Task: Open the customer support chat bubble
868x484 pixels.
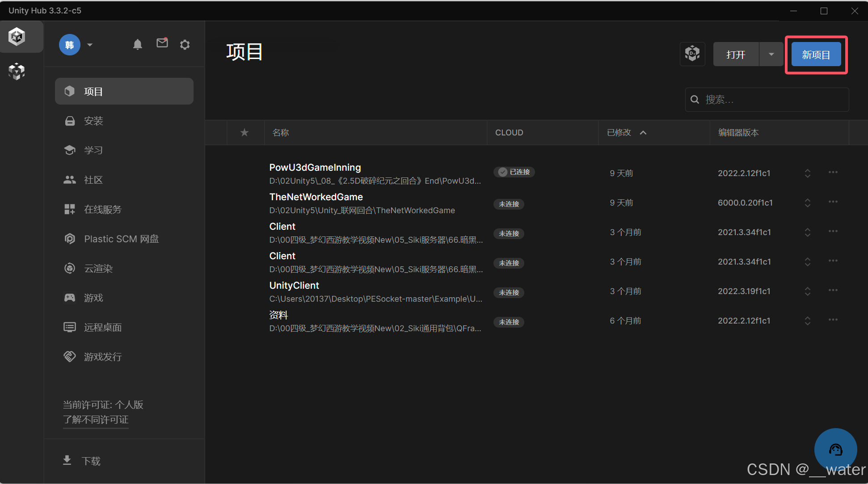Action: point(835,449)
